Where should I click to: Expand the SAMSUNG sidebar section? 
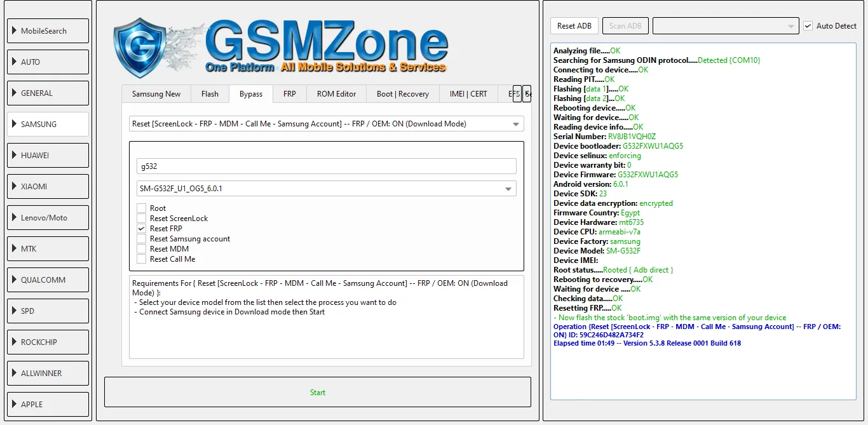pos(48,125)
